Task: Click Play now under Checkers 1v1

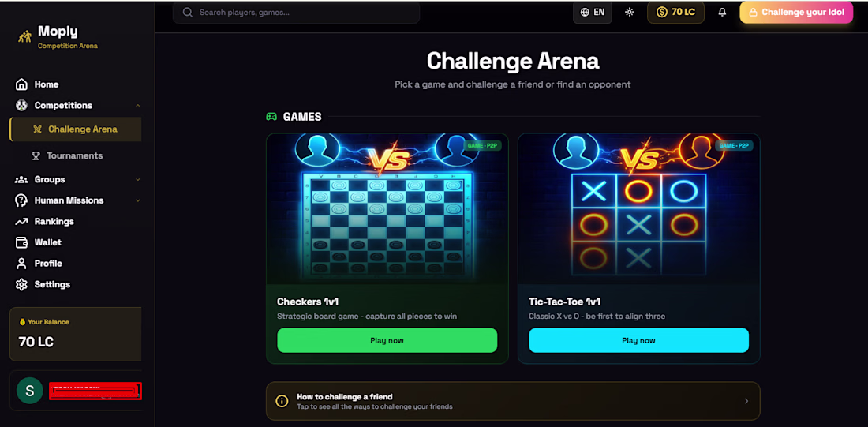Action: pos(387,340)
